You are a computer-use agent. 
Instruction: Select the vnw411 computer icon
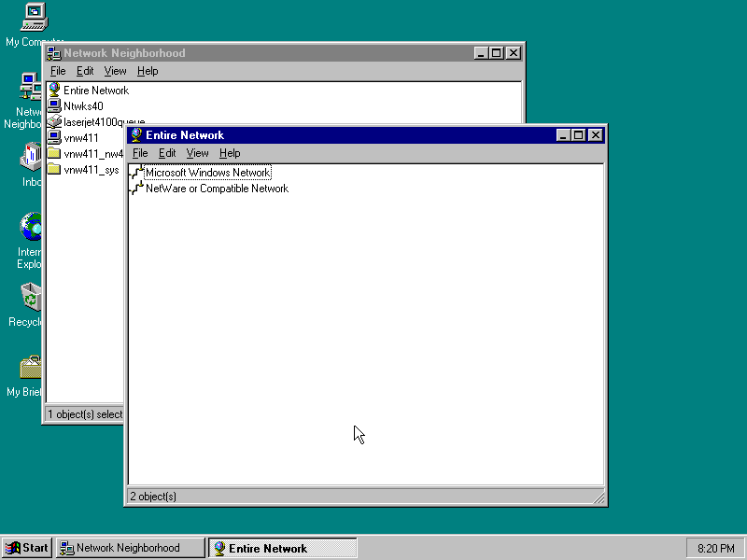[54, 137]
